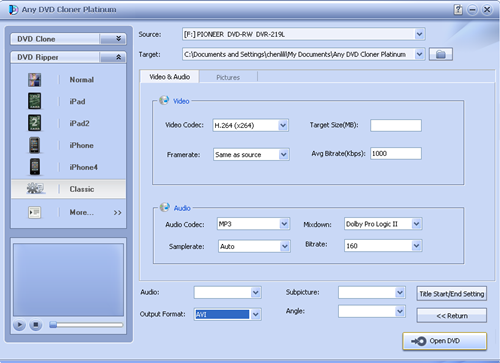Screen dimensions: 500x363
Task: Click the DVD Ripper header label
Action: pos(38,57)
